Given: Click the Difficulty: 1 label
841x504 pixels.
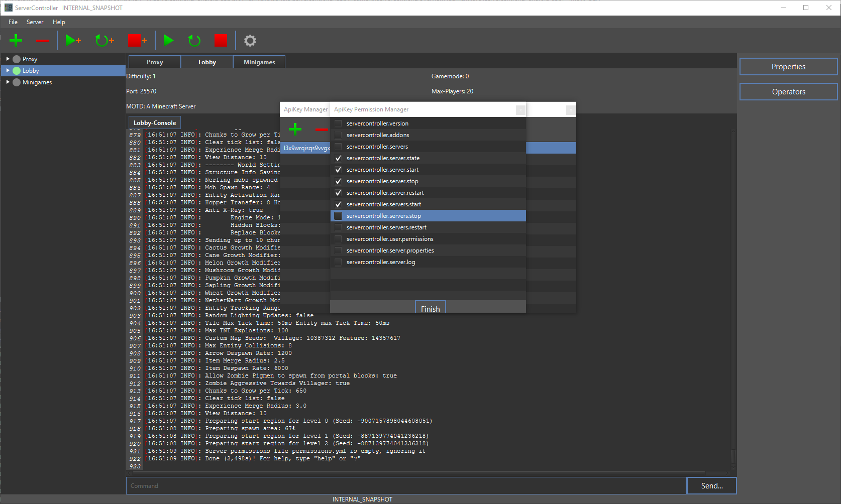Looking at the screenshot, I should pos(141,76).
